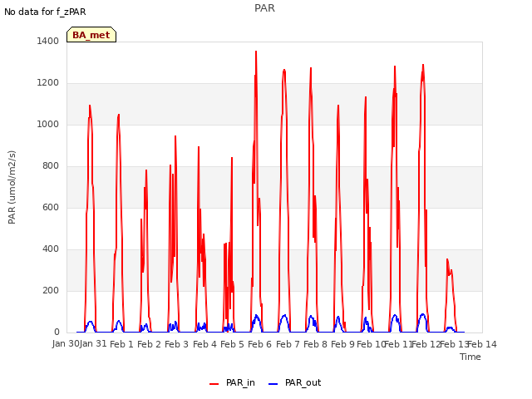Click the blue PAR_out legend swatch
The height and width of the screenshot is (399, 532).
coord(273,384)
